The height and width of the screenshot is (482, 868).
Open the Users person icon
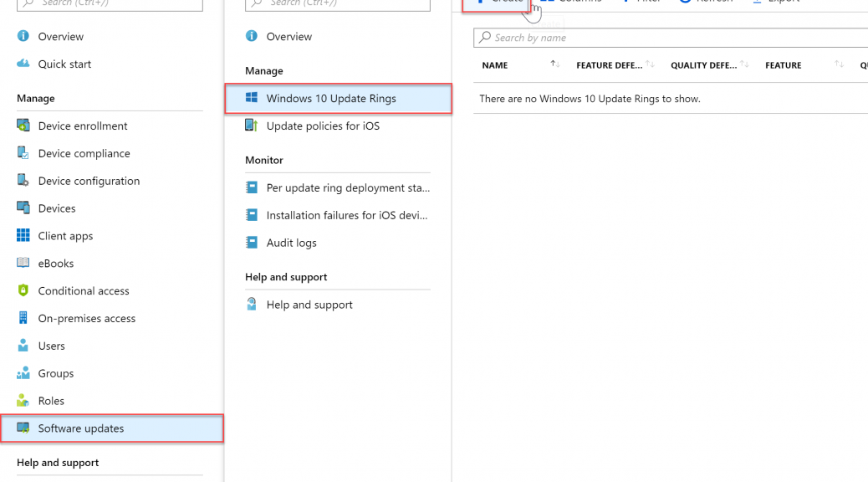coord(23,345)
